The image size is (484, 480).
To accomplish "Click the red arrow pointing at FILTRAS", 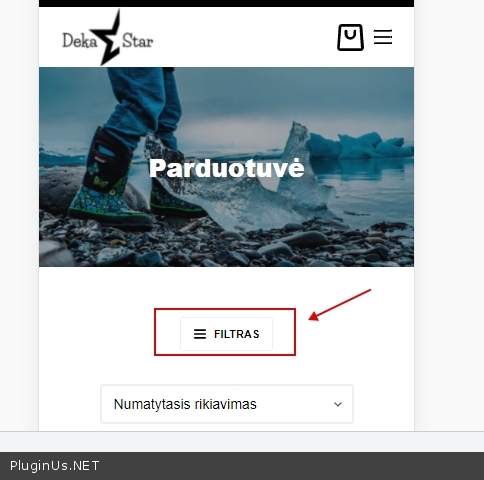I will pyautogui.click(x=339, y=305).
